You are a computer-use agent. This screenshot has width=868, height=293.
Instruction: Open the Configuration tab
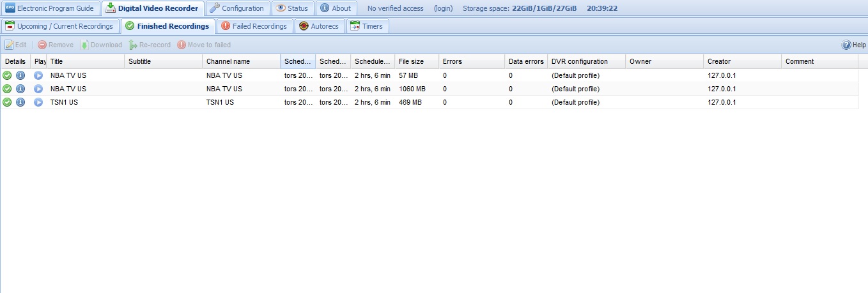[236, 8]
